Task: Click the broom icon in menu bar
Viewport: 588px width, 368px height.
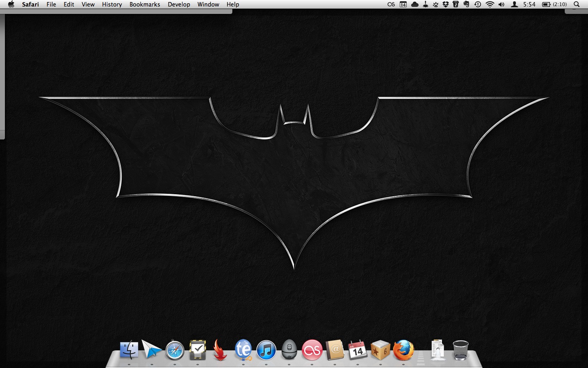Action: (425, 4)
